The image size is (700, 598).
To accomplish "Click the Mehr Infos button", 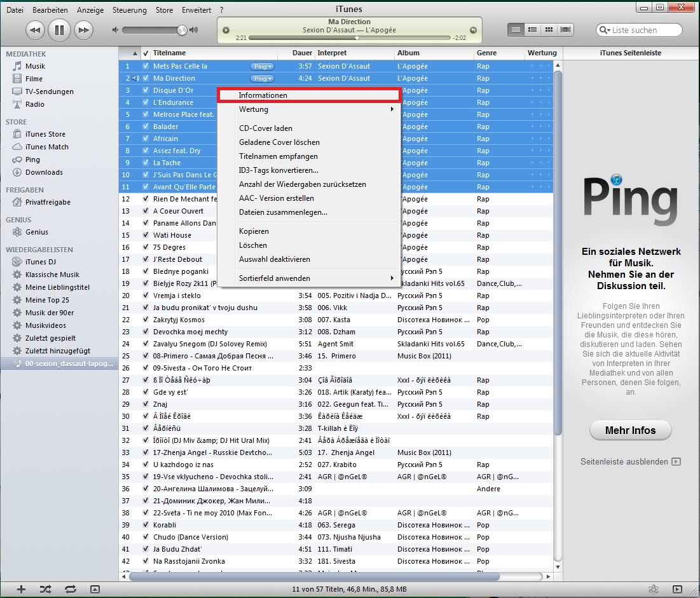I will point(630,430).
